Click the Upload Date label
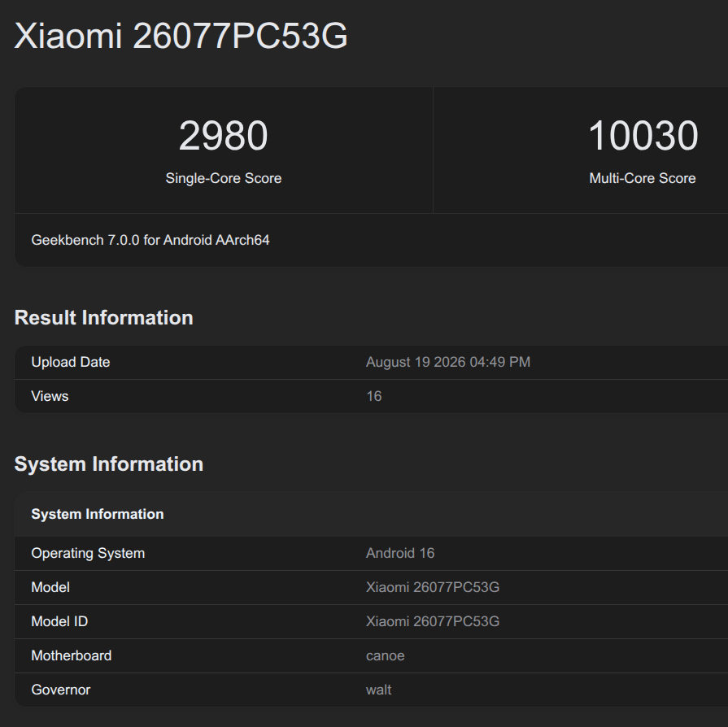 click(71, 362)
